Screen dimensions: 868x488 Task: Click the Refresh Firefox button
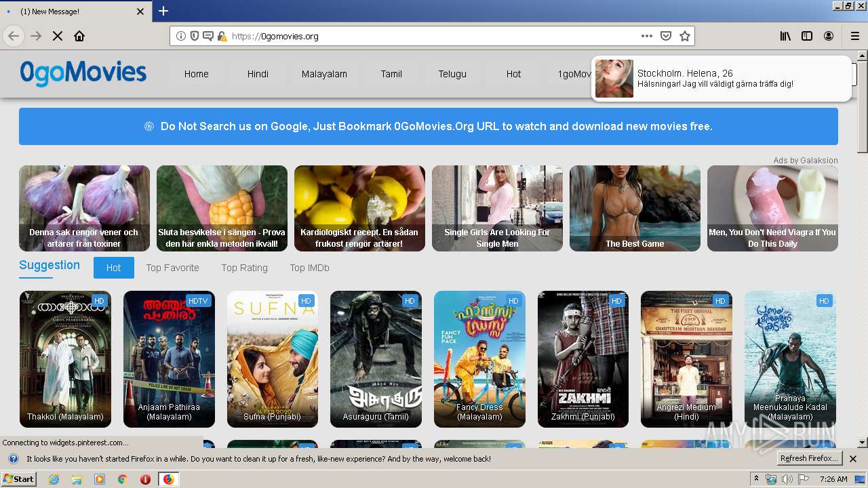[809, 459]
